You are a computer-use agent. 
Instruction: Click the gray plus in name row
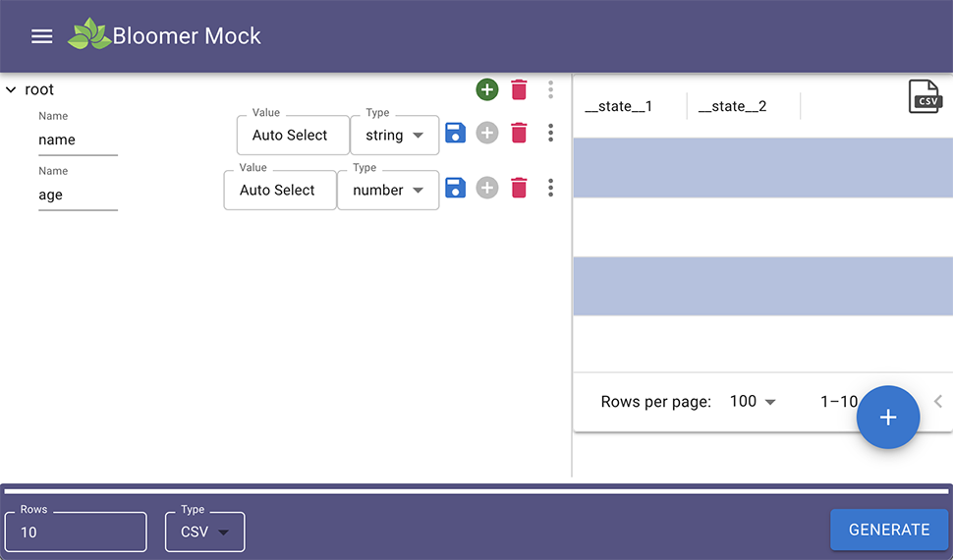click(487, 133)
